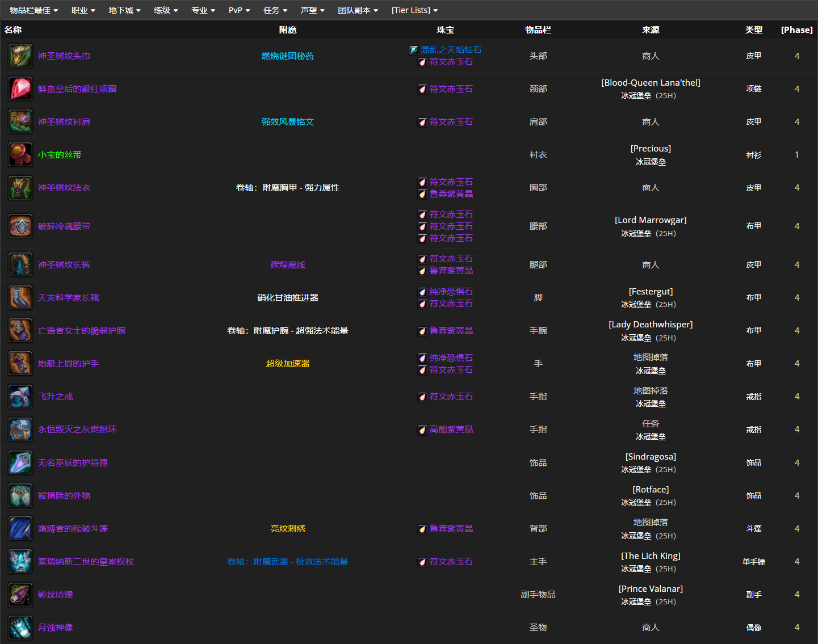Click the 小宝的丝带 shirt item icon
Screen dimensions: 818x644
click(x=20, y=154)
